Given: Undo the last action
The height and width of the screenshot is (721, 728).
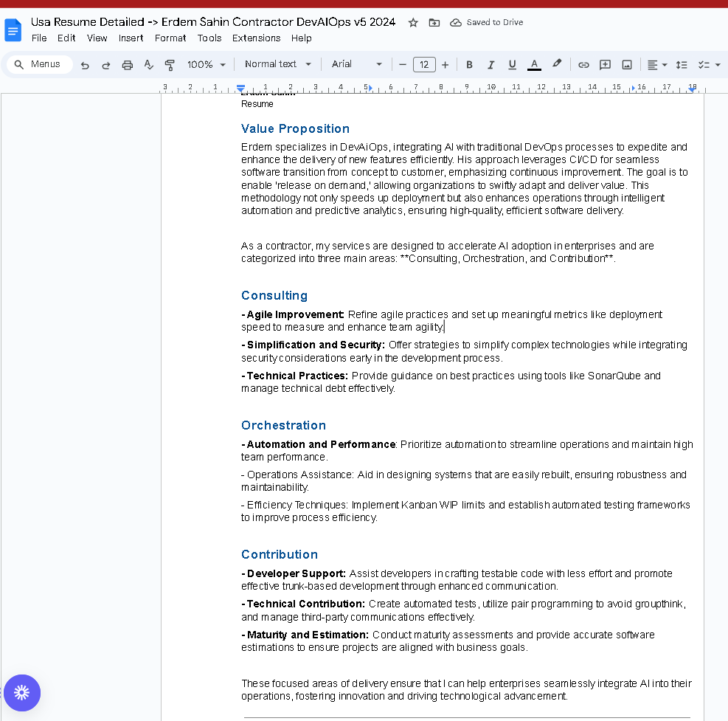Looking at the screenshot, I should click(x=85, y=65).
